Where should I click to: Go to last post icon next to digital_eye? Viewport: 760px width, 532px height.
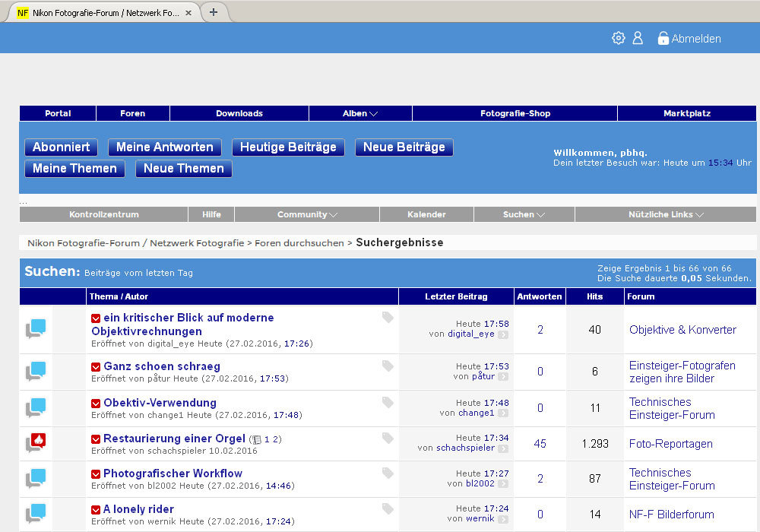click(503, 334)
